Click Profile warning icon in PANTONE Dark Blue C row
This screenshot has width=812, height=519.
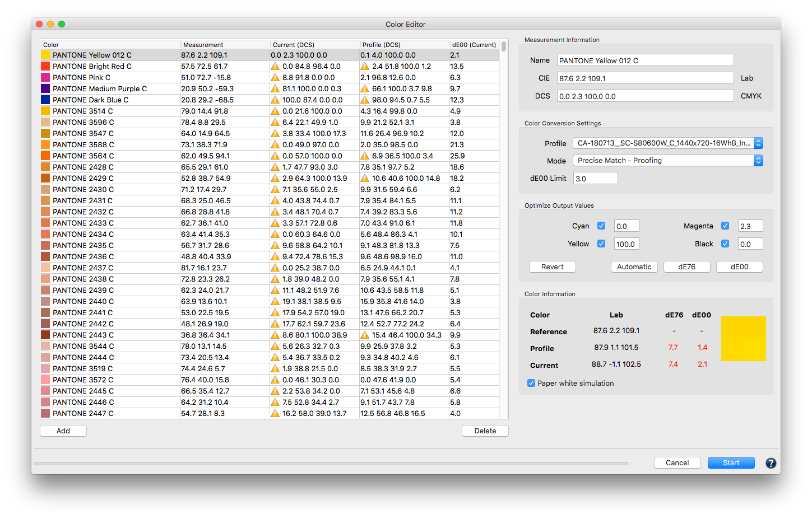(x=365, y=100)
